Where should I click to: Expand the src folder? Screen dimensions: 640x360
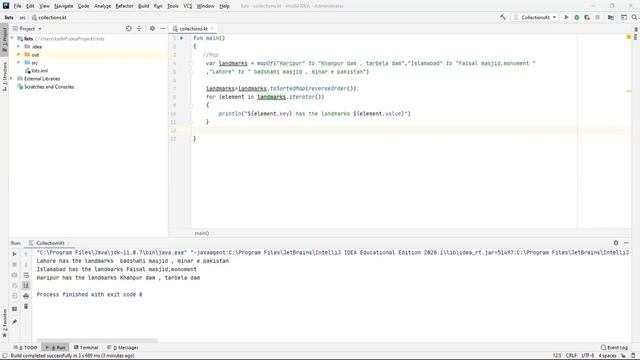point(18,62)
